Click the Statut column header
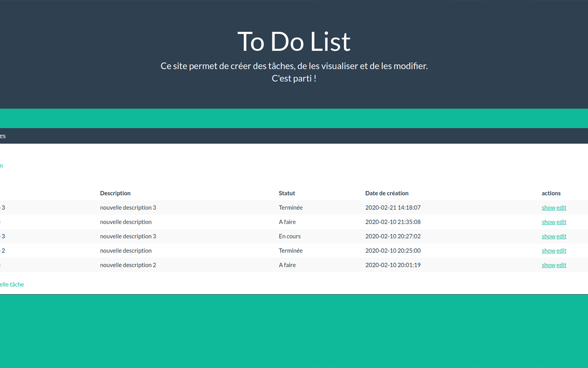This screenshot has width=588, height=368. [x=287, y=193]
